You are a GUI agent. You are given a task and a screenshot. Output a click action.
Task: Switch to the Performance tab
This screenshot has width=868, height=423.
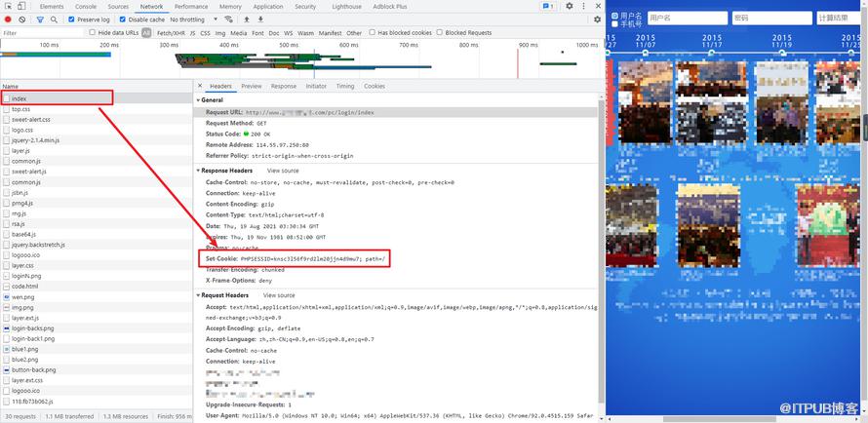(x=191, y=7)
